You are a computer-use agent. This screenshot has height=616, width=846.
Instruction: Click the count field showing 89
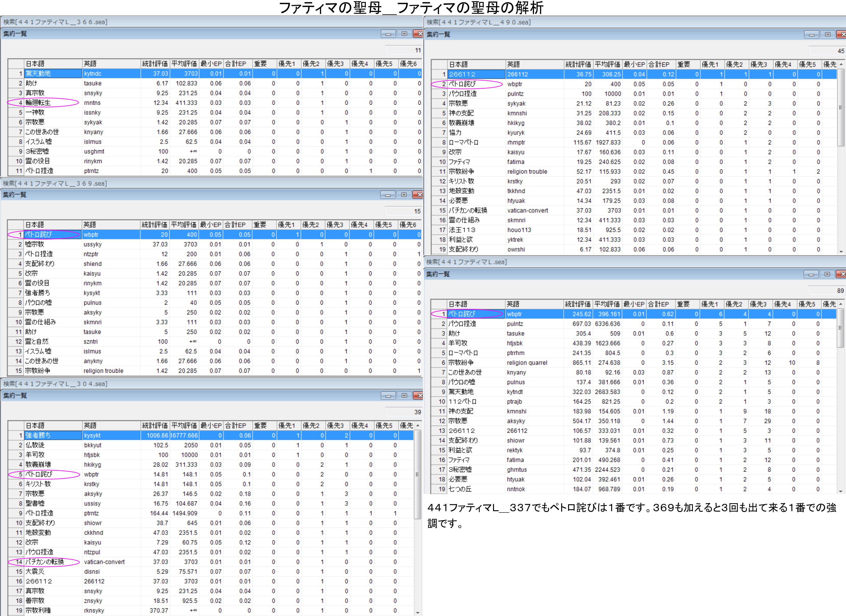tap(827, 291)
